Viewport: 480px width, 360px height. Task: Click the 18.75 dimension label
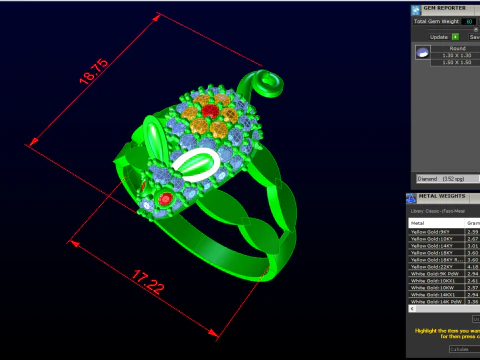coord(94,71)
